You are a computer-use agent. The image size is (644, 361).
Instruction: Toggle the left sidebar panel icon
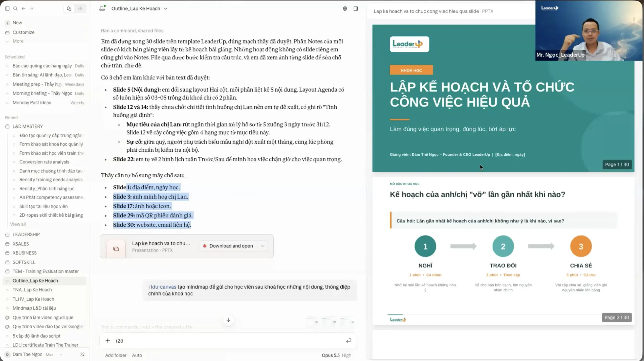pos(7,9)
